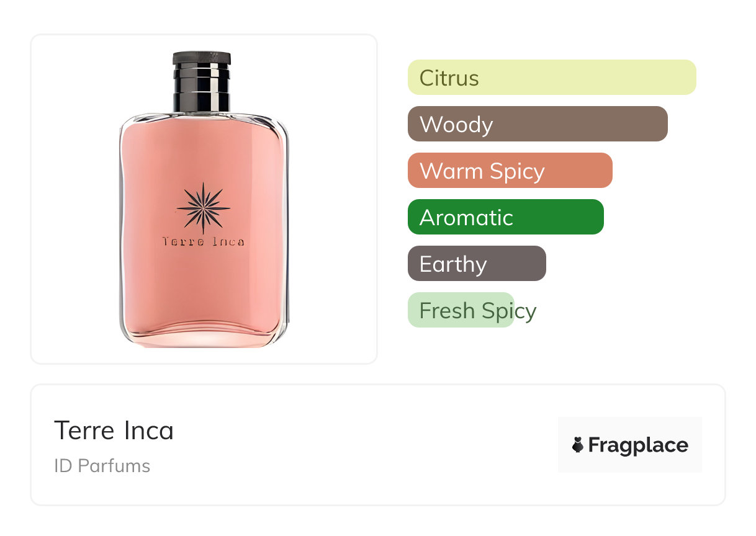Screen dimensions: 756x536
Task: Click the word Earthy inside grey bar
Action: [453, 264]
